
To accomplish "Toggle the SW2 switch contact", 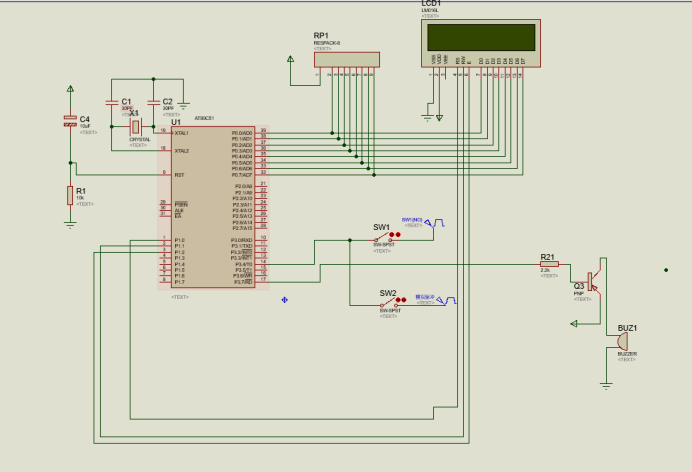I will [x=389, y=303].
